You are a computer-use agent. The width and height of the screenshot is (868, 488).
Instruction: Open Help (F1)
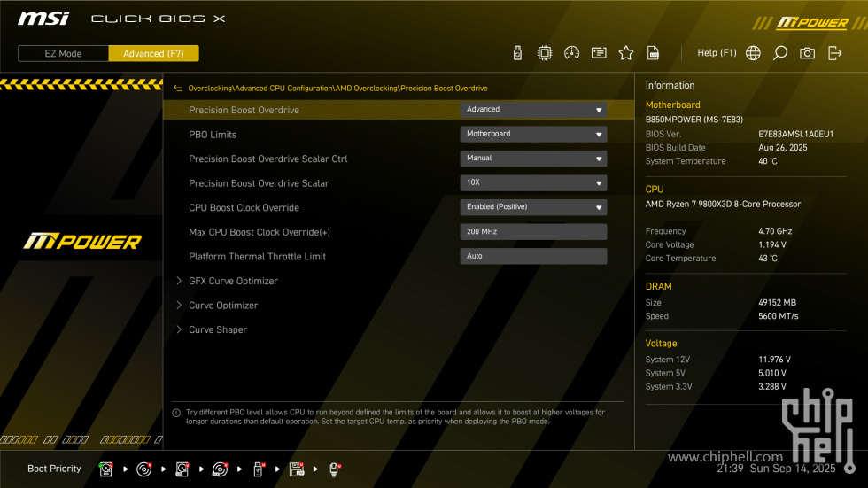pos(717,53)
